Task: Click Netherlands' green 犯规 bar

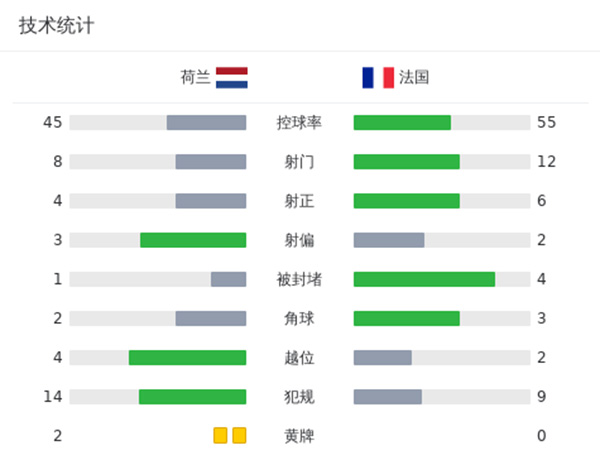Action: [192, 397]
